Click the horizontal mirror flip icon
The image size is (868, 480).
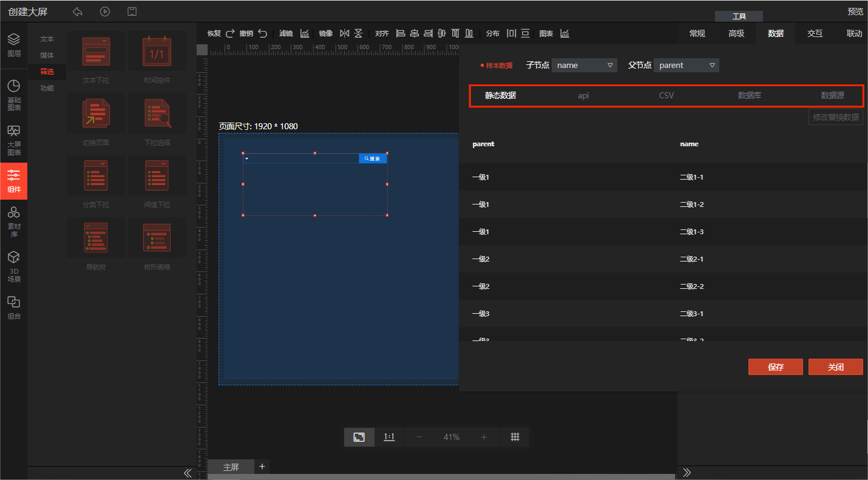tap(345, 33)
